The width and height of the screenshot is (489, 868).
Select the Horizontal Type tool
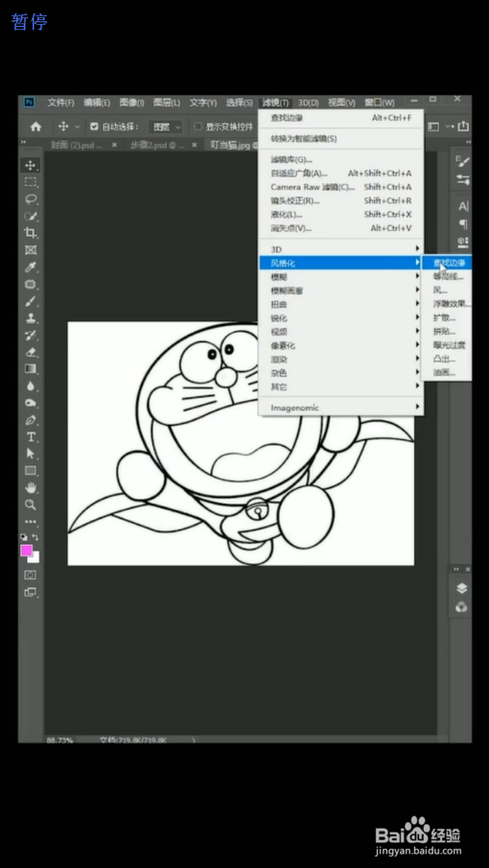[31, 436]
